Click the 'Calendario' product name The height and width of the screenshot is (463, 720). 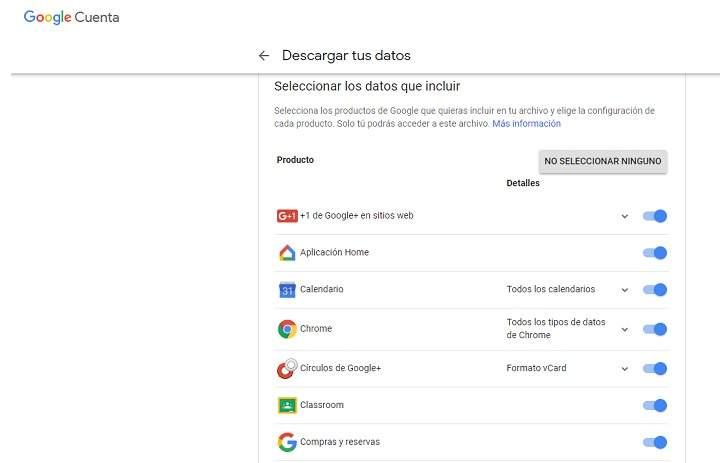[x=321, y=289]
